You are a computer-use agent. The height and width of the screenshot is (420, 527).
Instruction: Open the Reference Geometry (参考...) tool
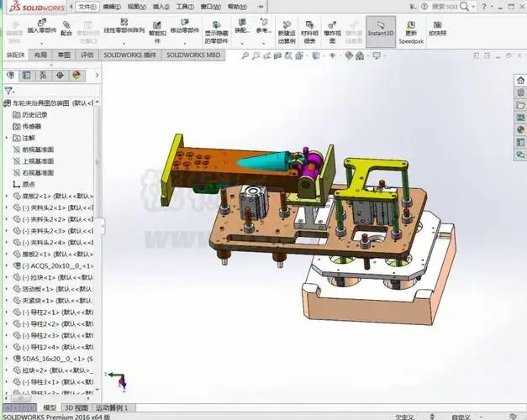[264, 27]
